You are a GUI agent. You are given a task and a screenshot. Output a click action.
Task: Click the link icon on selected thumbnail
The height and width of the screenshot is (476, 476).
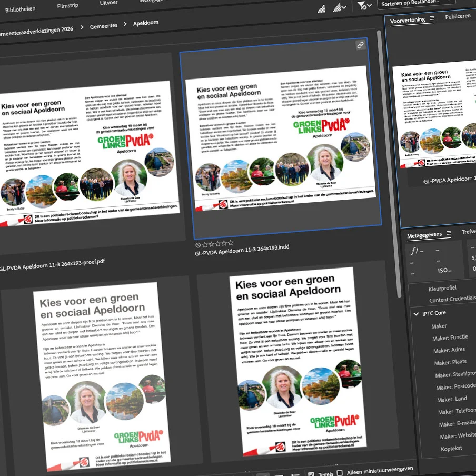click(x=360, y=45)
